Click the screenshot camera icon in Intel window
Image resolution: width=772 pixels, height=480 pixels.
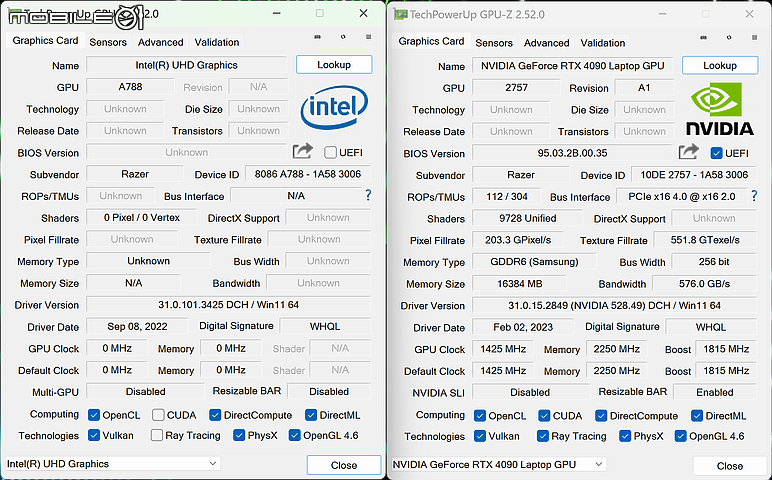(x=318, y=37)
